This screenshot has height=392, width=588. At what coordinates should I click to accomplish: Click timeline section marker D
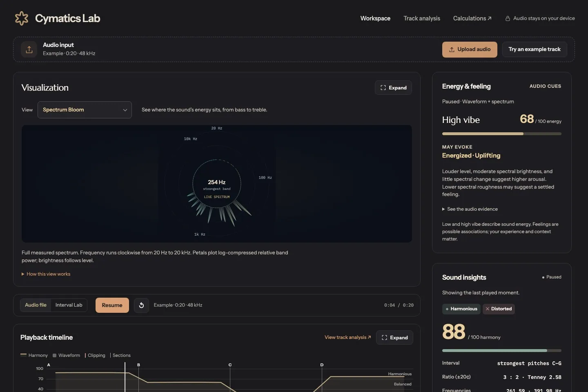click(322, 365)
